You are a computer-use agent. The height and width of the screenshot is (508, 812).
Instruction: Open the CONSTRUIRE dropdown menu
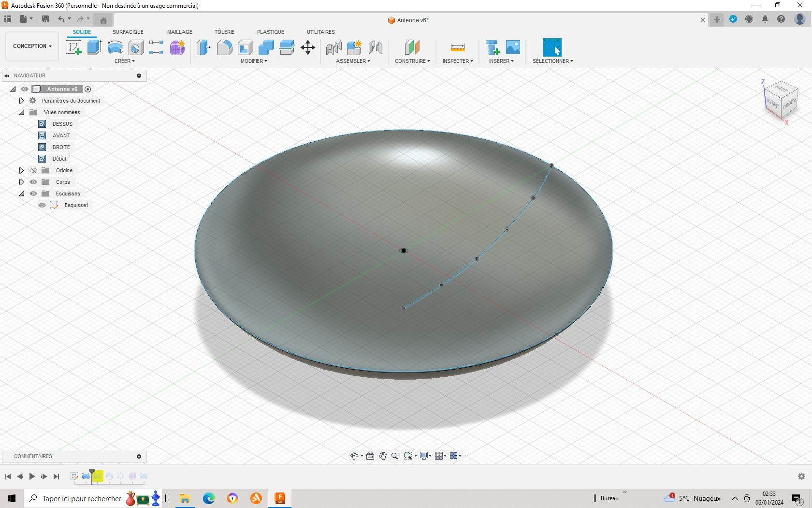pyautogui.click(x=412, y=61)
